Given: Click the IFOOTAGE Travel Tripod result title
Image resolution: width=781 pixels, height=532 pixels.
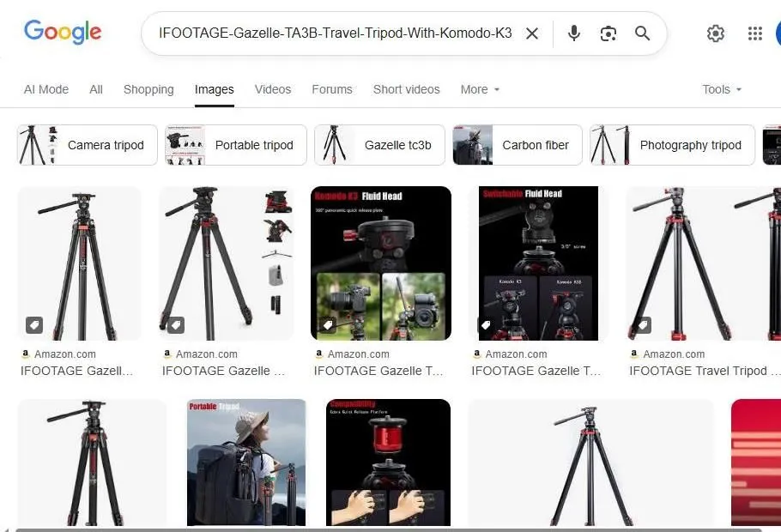Looking at the screenshot, I should pyautogui.click(x=704, y=371).
